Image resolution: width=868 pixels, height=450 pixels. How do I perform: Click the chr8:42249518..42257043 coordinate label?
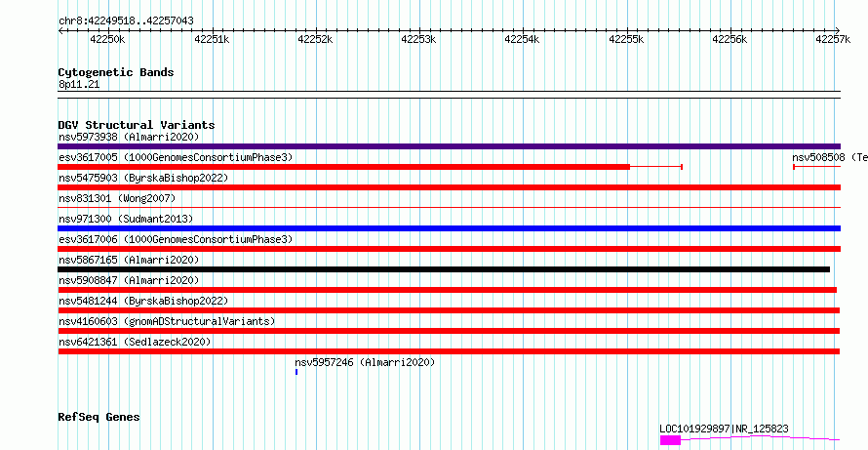tap(126, 21)
